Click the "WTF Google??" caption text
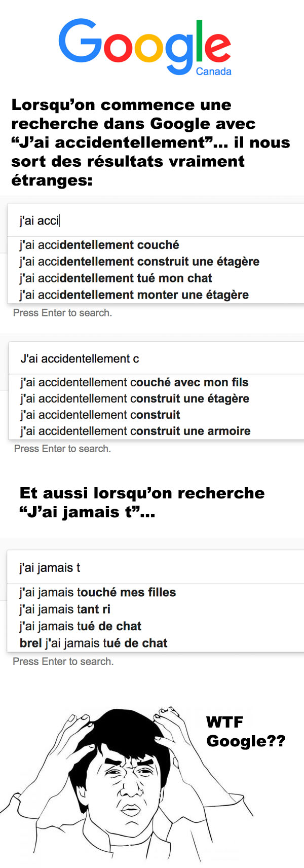The width and height of the screenshot is (304, 868). click(x=246, y=732)
